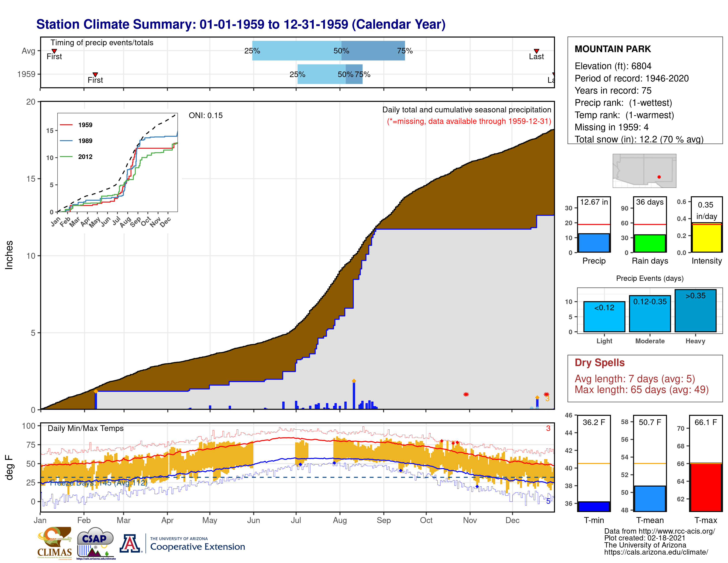
Task: Click the red station dot on map
Action: [659, 177]
